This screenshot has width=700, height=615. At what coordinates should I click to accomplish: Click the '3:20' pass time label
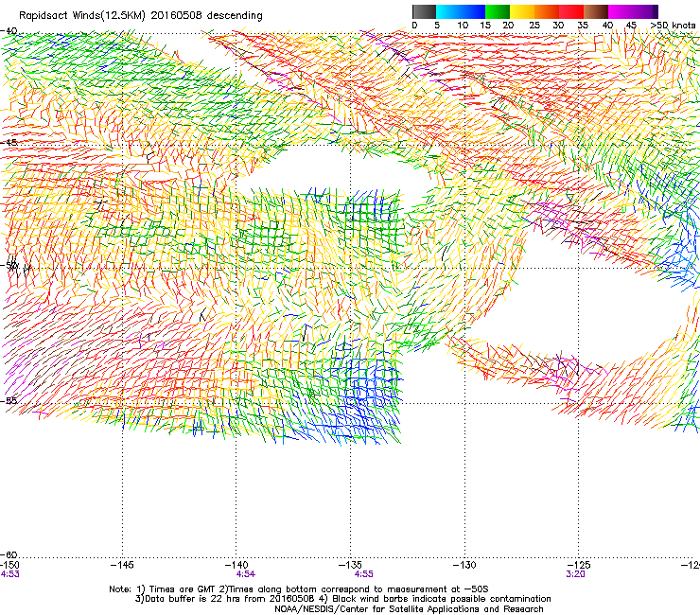575,574
